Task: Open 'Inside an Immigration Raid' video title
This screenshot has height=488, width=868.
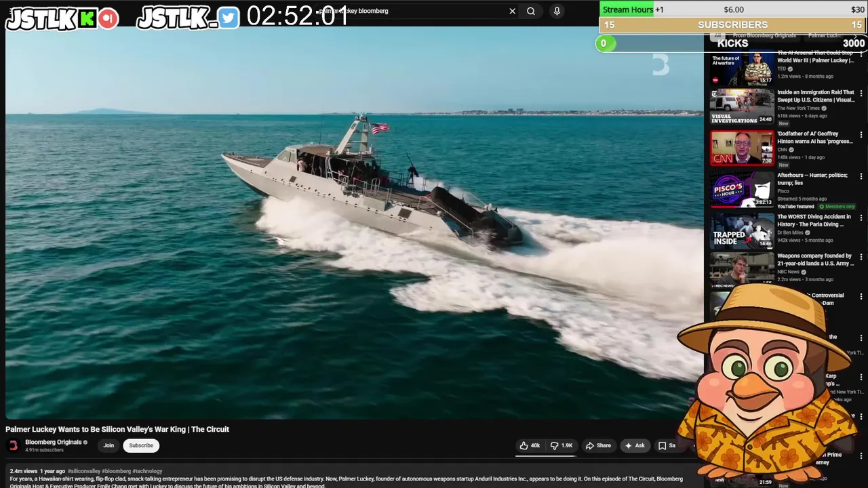Action: coord(816,96)
